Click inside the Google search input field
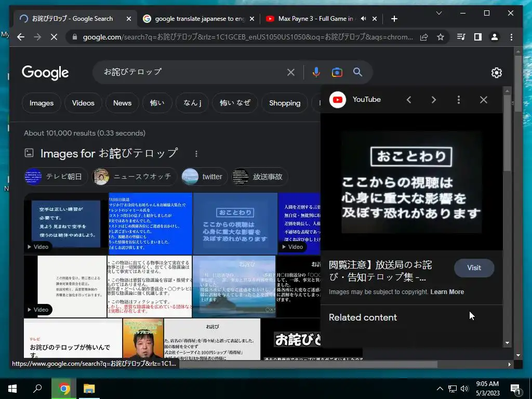Screen dimensions: 532x399 [x=192, y=72]
